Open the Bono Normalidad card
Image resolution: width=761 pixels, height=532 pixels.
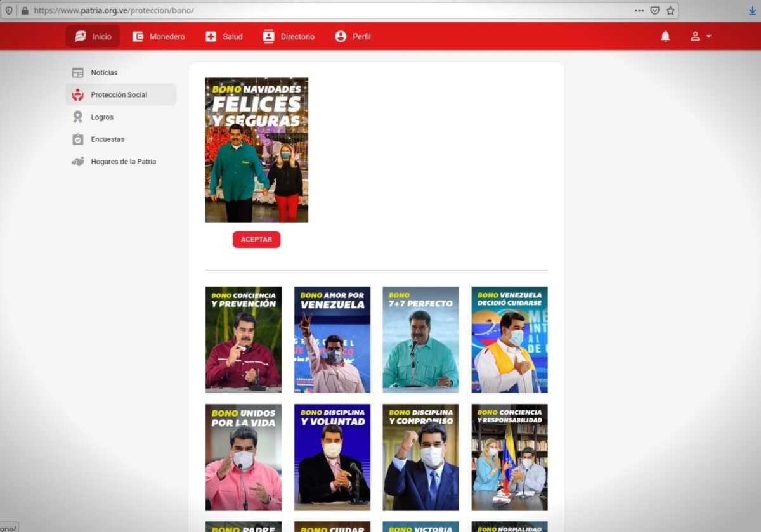click(x=509, y=527)
